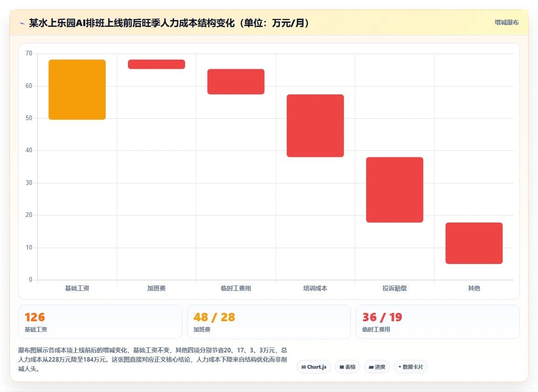Click the x-axis label 培训成本
Image resolution: width=538 pixels, height=392 pixels.
coord(316,288)
